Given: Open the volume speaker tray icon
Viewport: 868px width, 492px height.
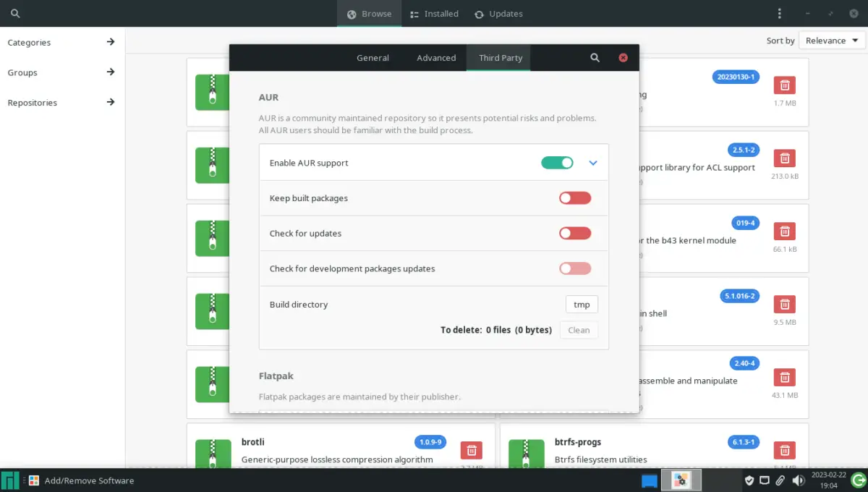Looking at the screenshot, I should tap(799, 480).
